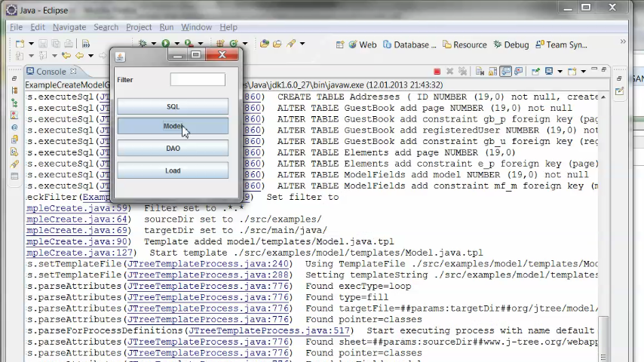644x362 pixels.
Task: Click the New Java Package icon
Action: (220, 44)
